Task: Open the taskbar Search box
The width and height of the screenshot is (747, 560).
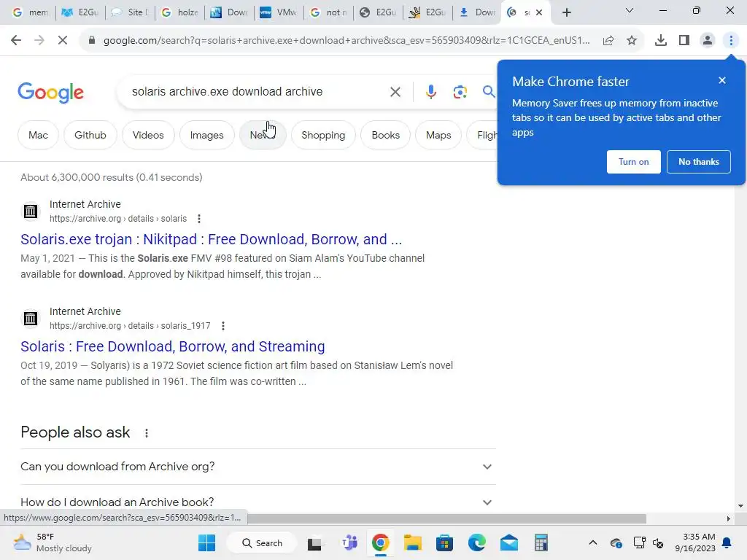Action: (262, 542)
